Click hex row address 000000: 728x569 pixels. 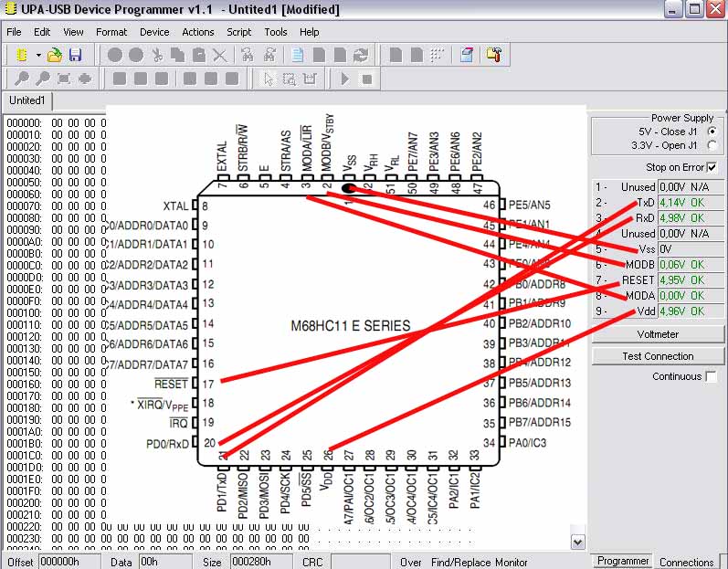point(24,123)
